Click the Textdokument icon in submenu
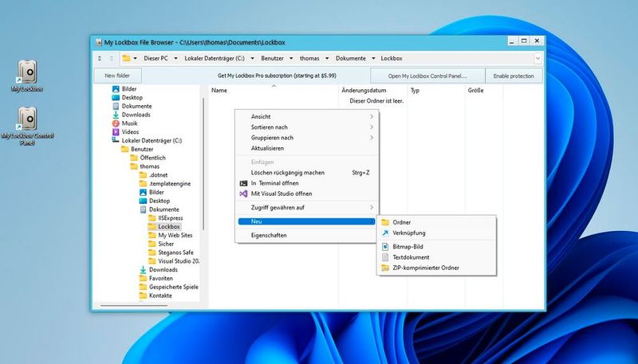The width and height of the screenshot is (638, 364). (384, 257)
